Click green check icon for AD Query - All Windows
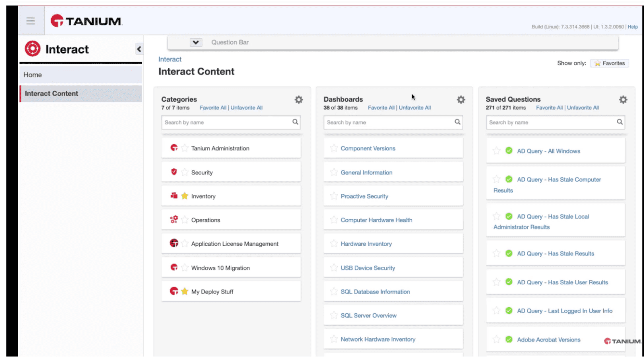644x362 pixels. point(509,150)
